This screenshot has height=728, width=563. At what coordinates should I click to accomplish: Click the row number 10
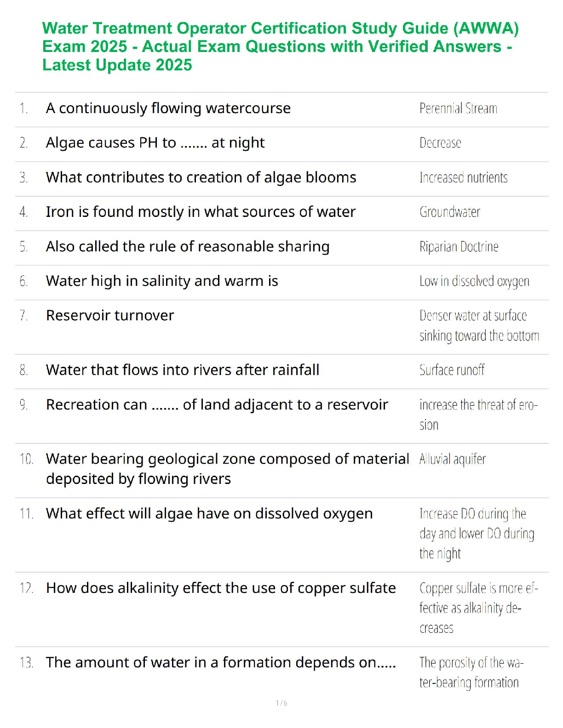tap(26, 459)
